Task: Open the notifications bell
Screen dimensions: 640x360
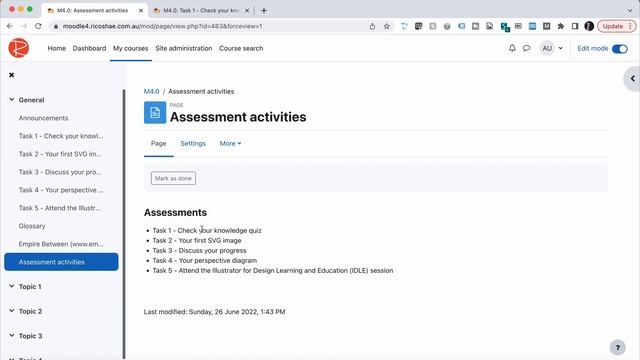Action: tap(512, 48)
